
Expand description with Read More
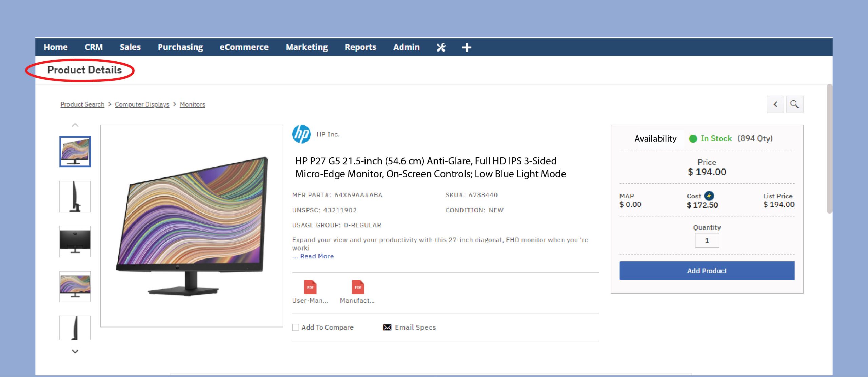click(317, 256)
